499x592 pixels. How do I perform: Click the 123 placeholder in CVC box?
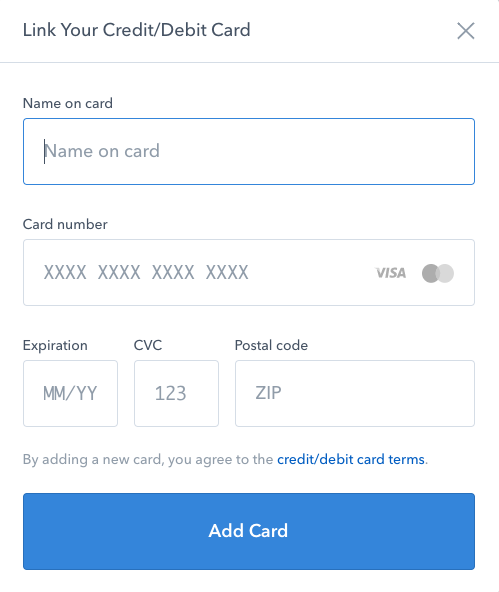coord(171,393)
